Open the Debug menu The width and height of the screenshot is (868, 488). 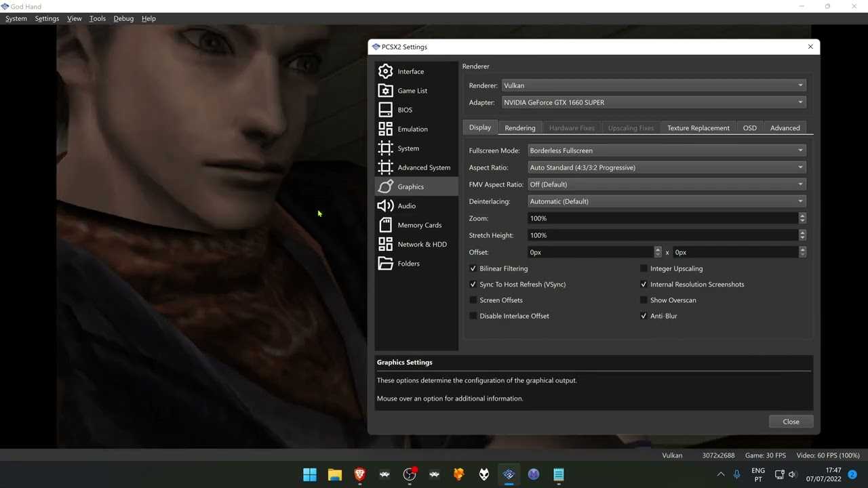coord(123,18)
